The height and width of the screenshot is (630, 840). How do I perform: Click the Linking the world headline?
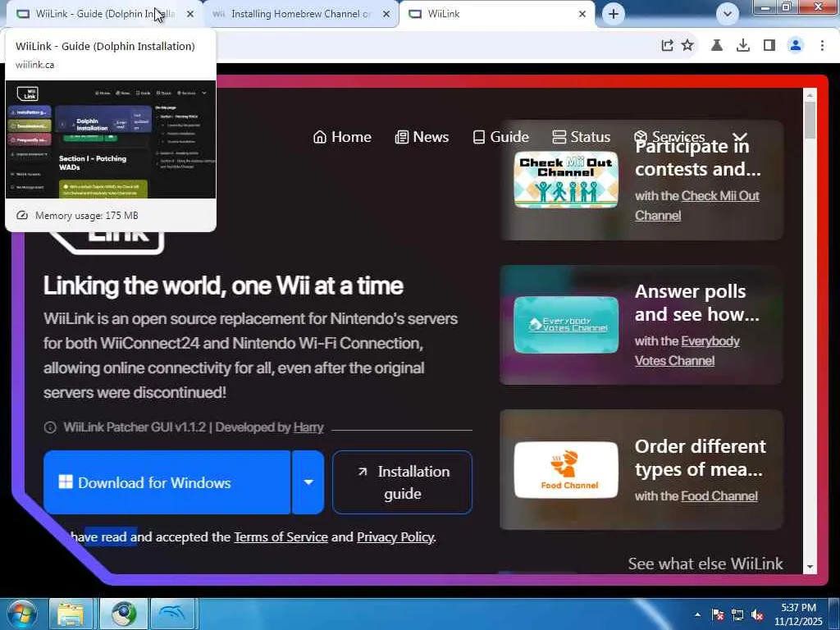[223, 285]
